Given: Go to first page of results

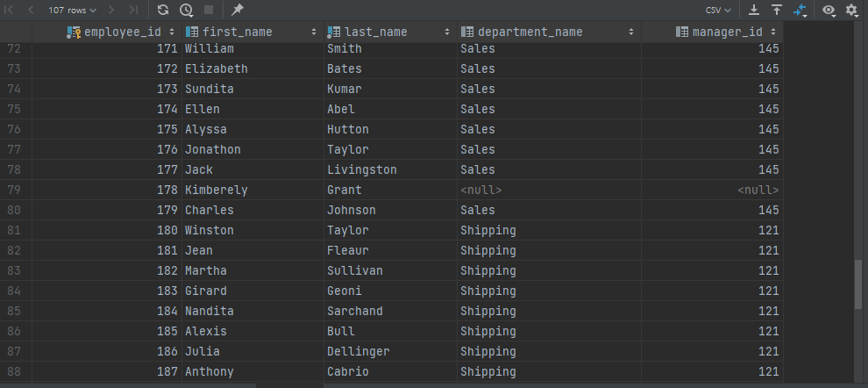Looking at the screenshot, I should pyautogui.click(x=10, y=10).
